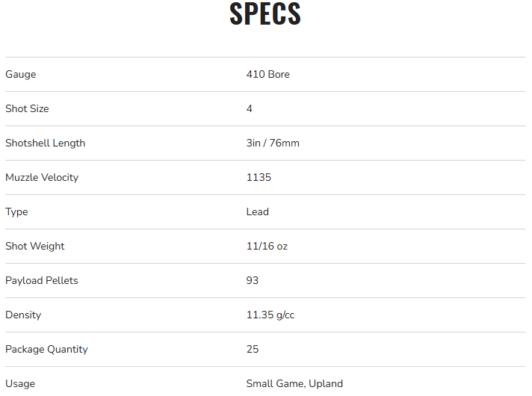This screenshot has width=532, height=396.
Task: Click the Density label
Action: coord(23,315)
